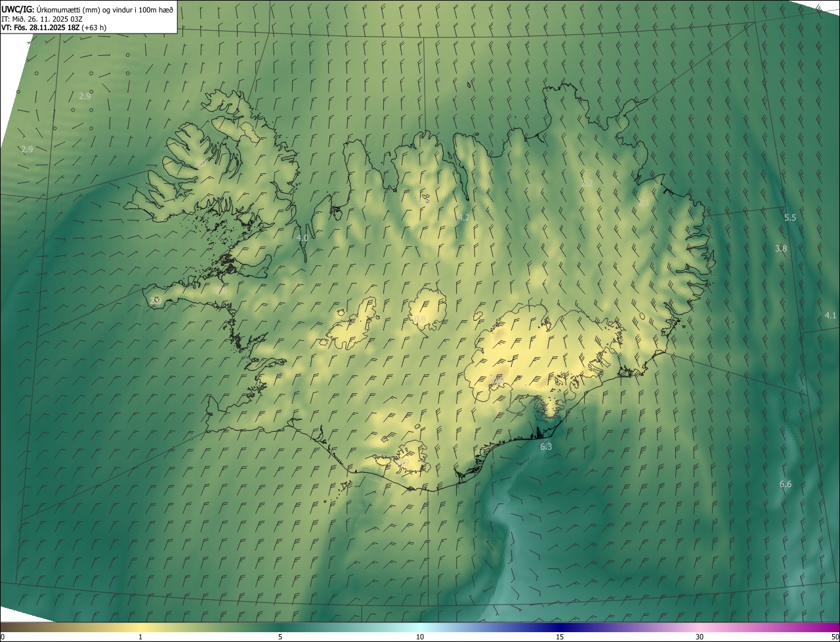Screen dimensions: 840x642
Task: Click the 'UWC/IG:' label in the header box
Action: 18,9
